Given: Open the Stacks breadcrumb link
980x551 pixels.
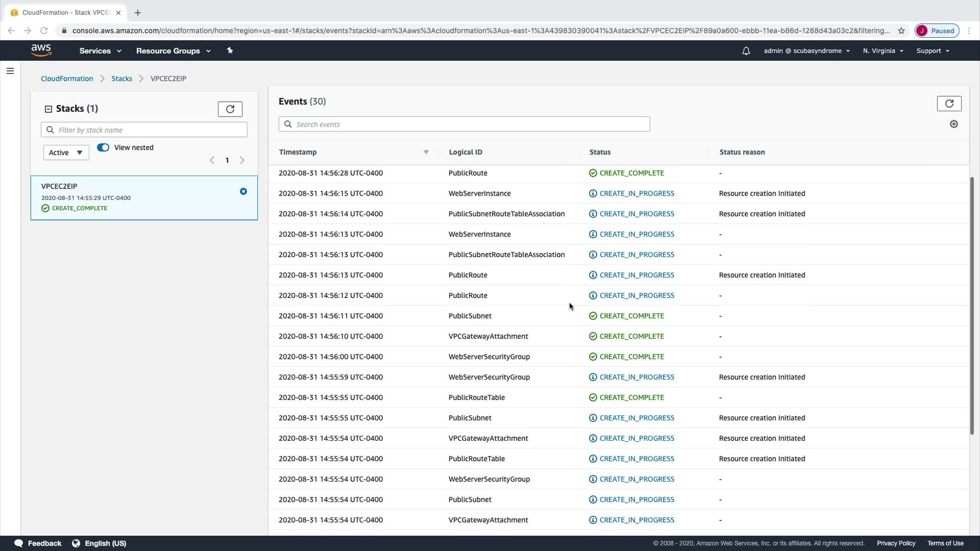Looking at the screenshot, I should click(121, 79).
